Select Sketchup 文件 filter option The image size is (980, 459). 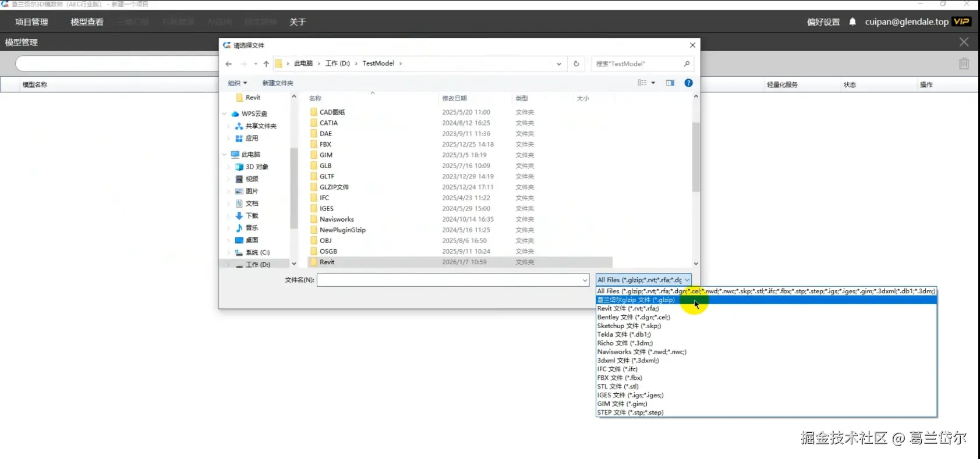pyautogui.click(x=766, y=326)
